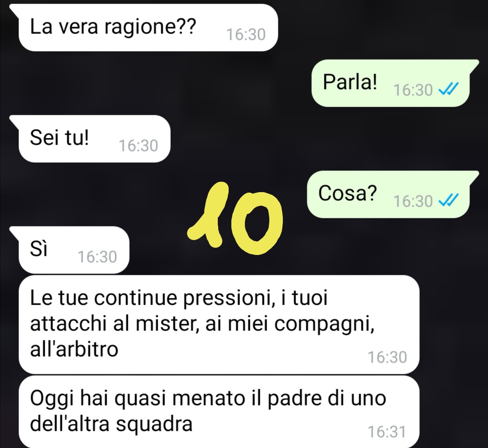Viewport: 488px width, 448px height.
Task: Select the 'Cosa?' green message bubble
Action: (x=388, y=194)
